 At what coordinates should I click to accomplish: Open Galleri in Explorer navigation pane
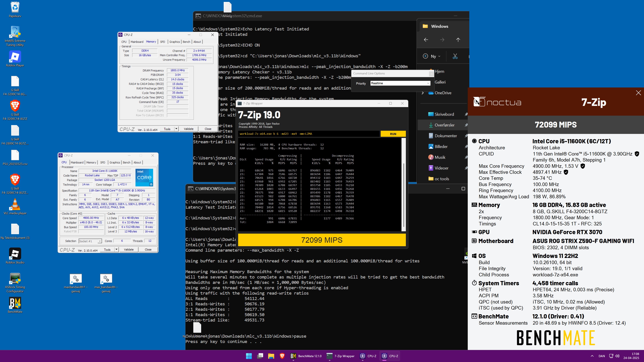[440, 82]
